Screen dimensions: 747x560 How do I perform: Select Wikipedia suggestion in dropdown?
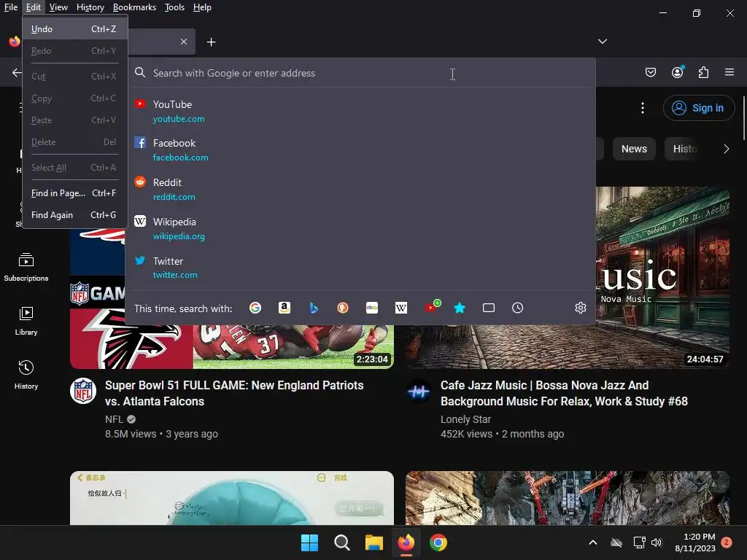(x=360, y=228)
